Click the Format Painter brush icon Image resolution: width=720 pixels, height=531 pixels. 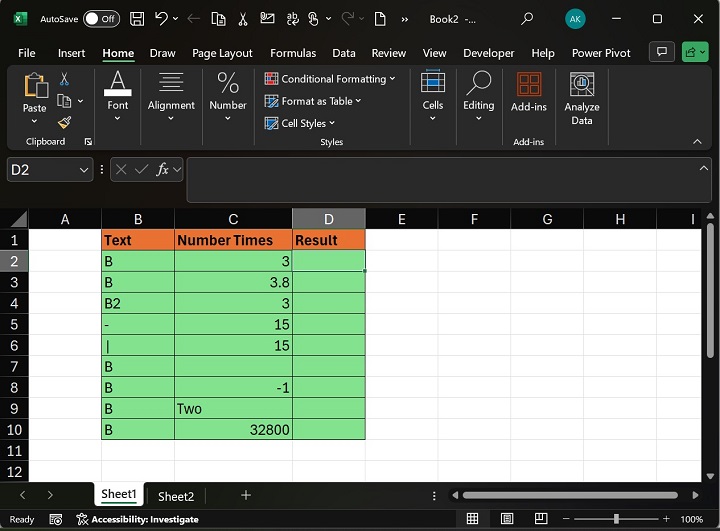(x=64, y=122)
